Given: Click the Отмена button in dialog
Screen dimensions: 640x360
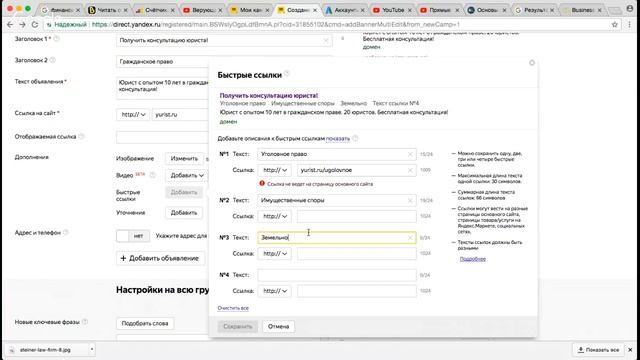Looking at the screenshot, I should 278,327.
